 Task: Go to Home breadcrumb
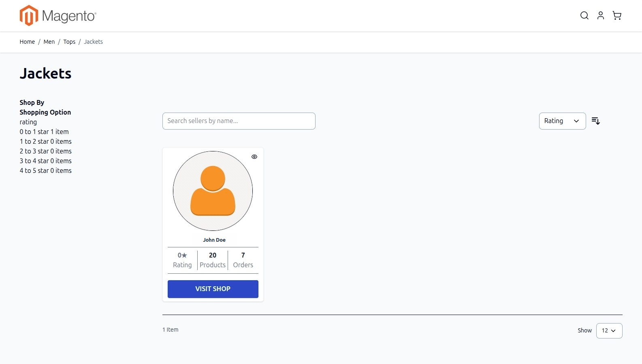click(27, 42)
